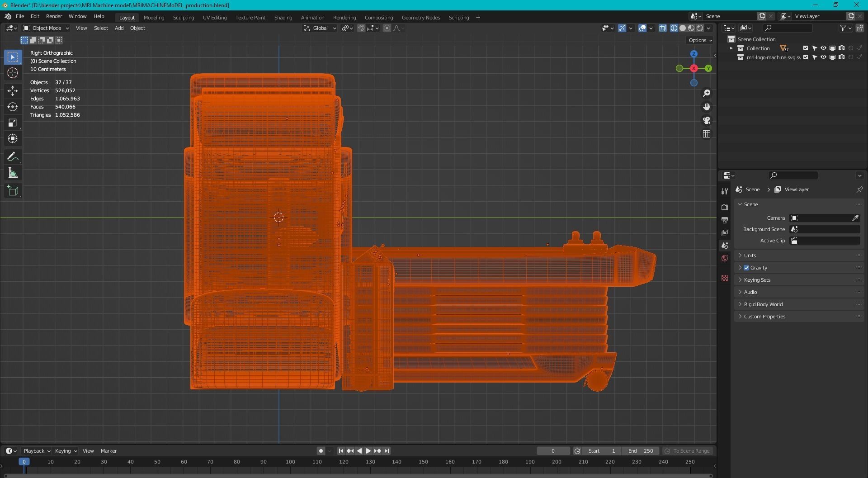Open the timeline Keying menu
The height and width of the screenshot is (478, 868).
pos(66,451)
